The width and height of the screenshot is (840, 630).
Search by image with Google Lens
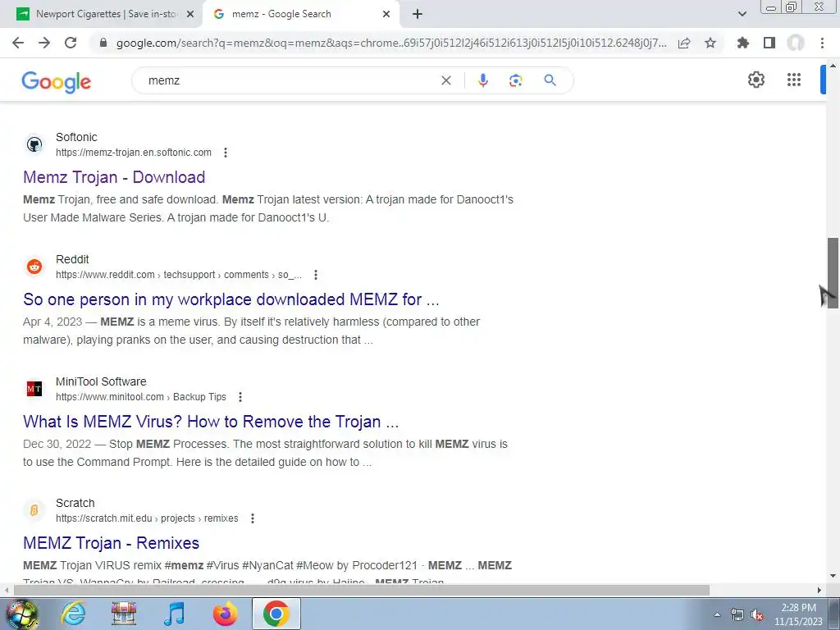tap(515, 80)
